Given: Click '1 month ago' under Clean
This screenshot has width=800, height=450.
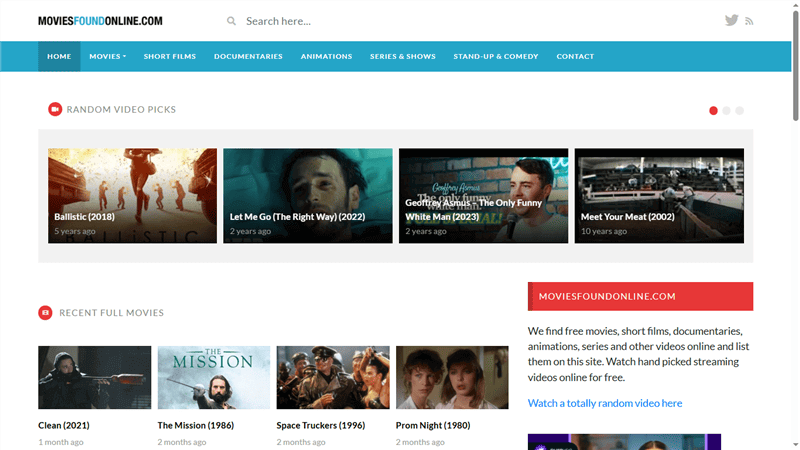Looking at the screenshot, I should coord(61,442).
